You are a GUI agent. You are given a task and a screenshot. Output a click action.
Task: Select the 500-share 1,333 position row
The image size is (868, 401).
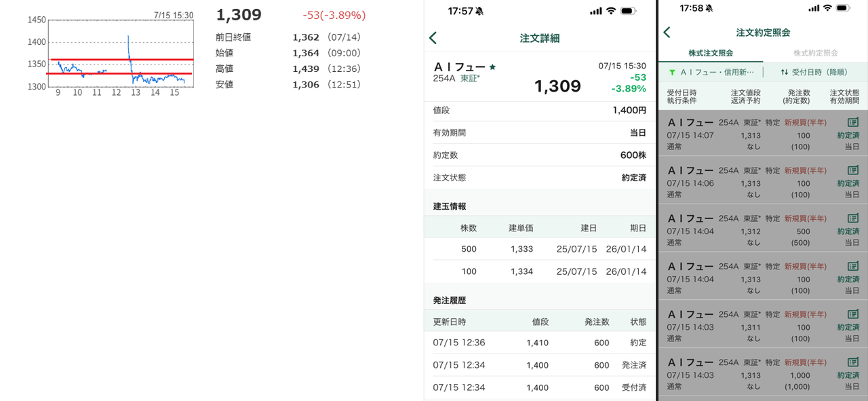click(x=539, y=249)
